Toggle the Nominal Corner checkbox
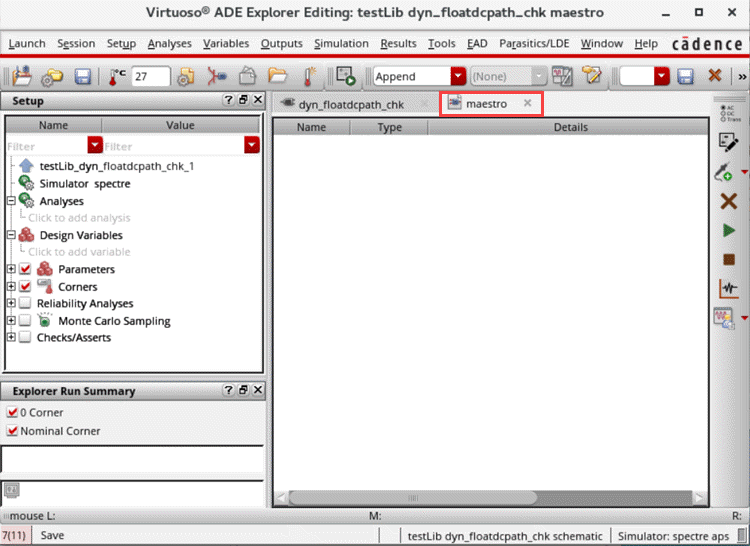This screenshot has height=546, width=750. [x=12, y=431]
